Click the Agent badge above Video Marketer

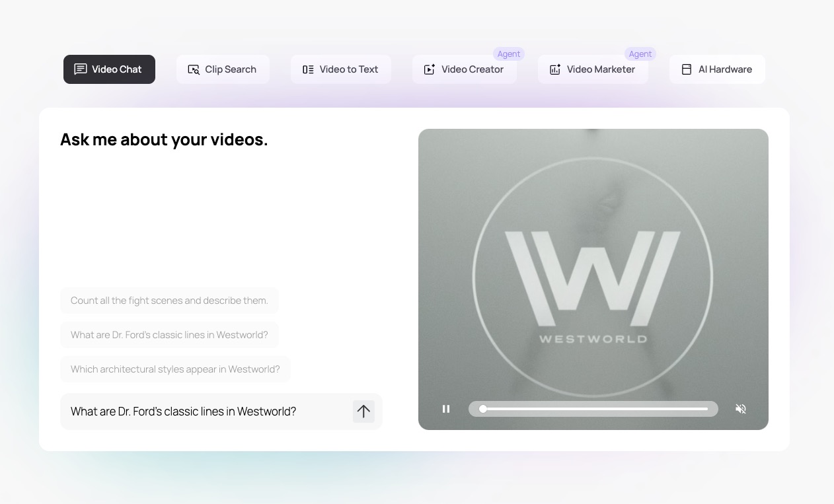(640, 54)
